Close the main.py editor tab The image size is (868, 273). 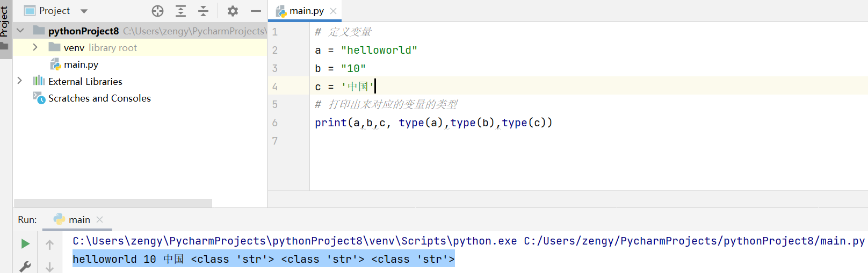(334, 11)
